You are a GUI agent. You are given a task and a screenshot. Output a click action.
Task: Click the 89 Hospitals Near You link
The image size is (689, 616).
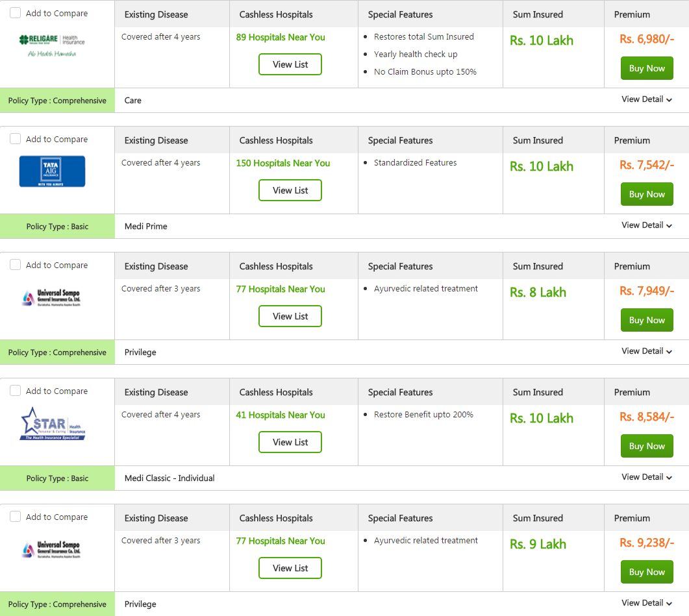281,38
